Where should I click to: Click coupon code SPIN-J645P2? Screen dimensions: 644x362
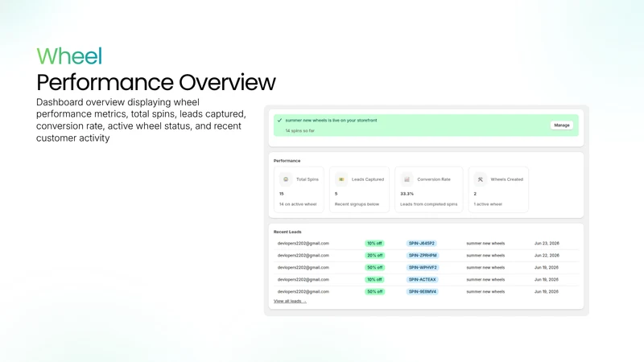pos(421,244)
